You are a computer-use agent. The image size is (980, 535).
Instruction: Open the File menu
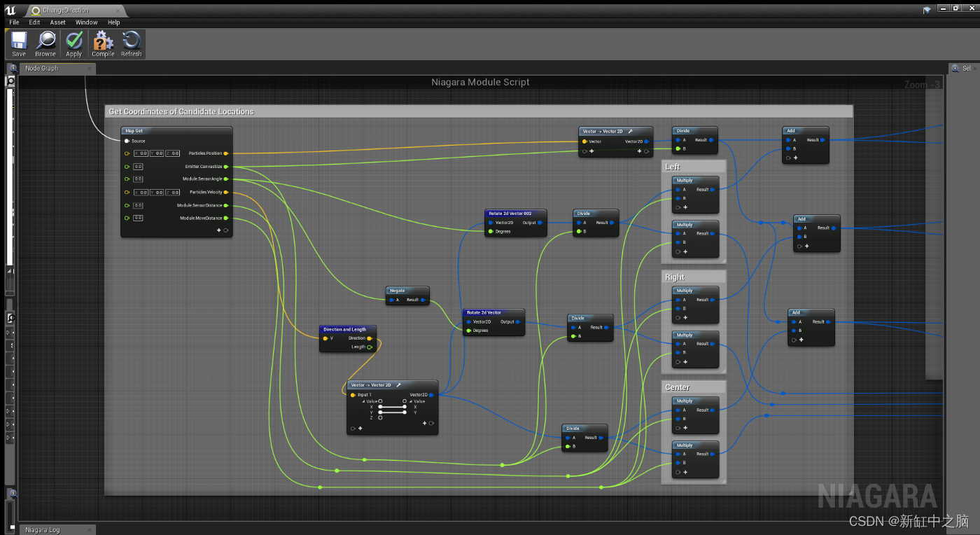pyautogui.click(x=14, y=22)
